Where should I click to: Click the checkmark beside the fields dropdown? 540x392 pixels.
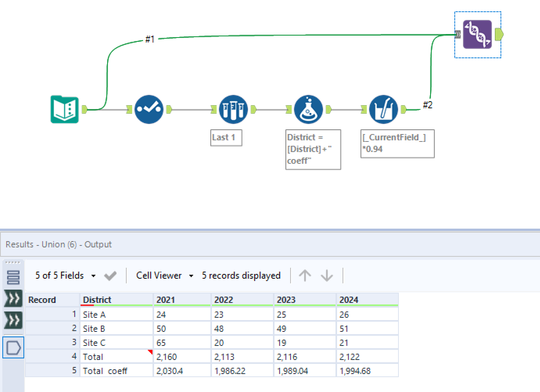coord(110,275)
